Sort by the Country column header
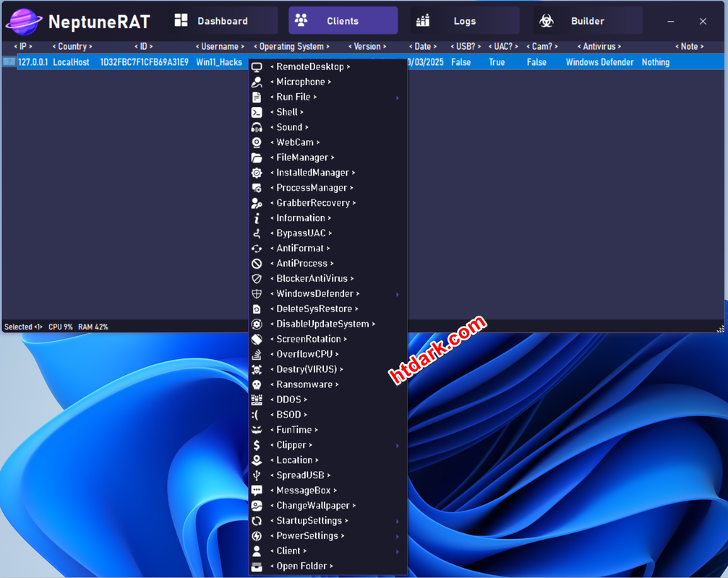This screenshot has width=728, height=578. tap(72, 46)
